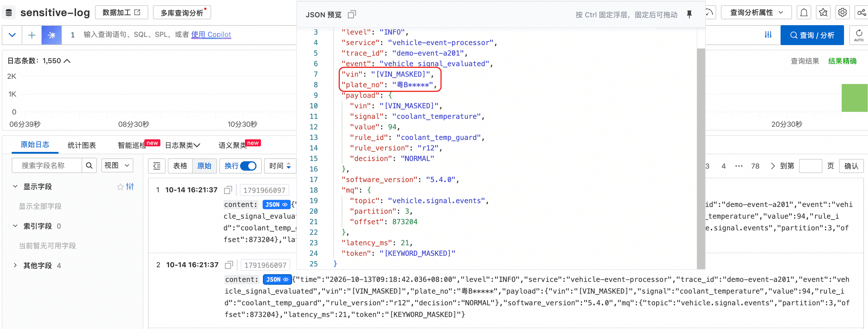Expand the query history dropdown chevron

click(x=12, y=35)
